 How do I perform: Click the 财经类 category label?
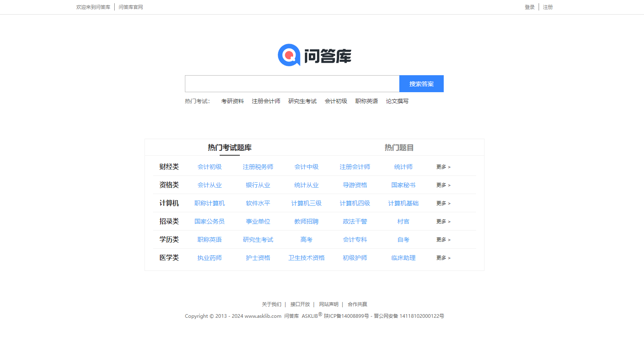(169, 167)
